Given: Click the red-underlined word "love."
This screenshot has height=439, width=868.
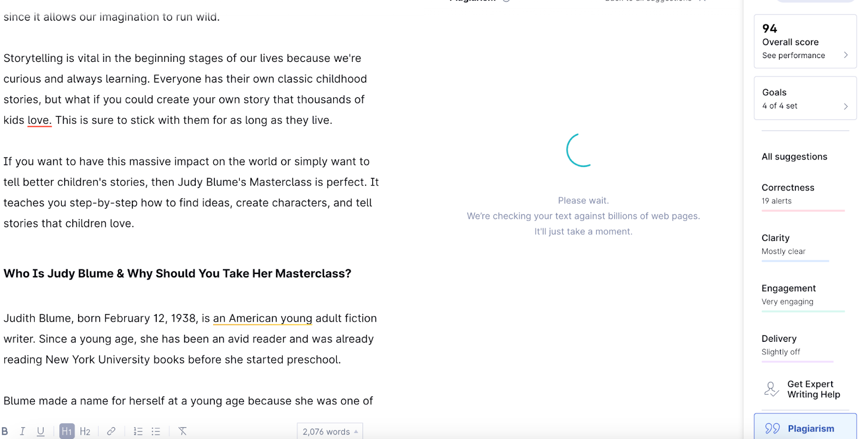Looking at the screenshot, I should click(39, 120).
